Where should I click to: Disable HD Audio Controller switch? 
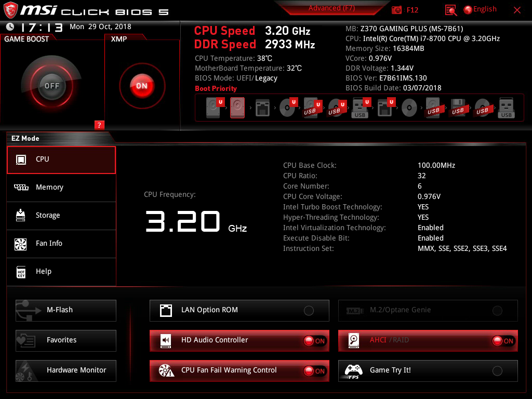[315, 341]
